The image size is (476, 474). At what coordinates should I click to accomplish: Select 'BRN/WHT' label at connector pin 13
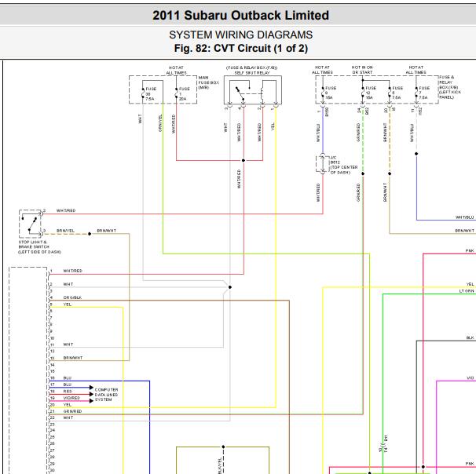[x=73, y=358]
